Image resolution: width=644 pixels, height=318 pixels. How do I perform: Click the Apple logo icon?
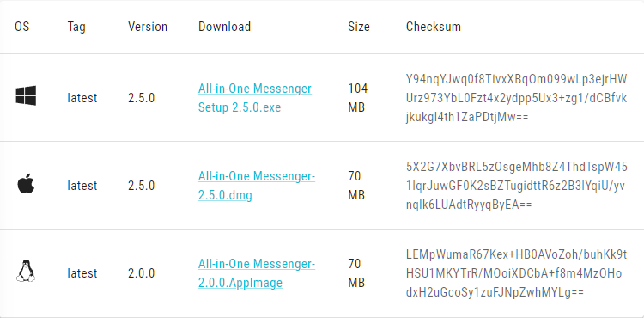(26, 183)
